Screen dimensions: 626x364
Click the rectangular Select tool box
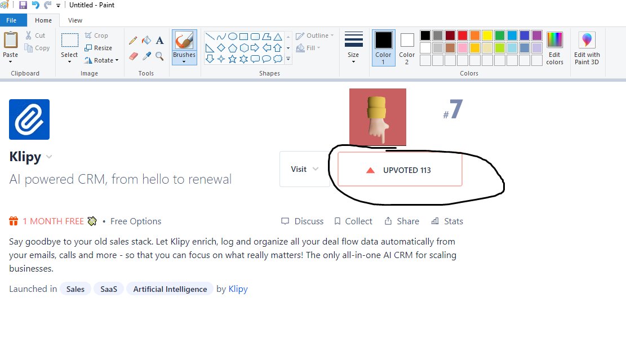(69, 40)
